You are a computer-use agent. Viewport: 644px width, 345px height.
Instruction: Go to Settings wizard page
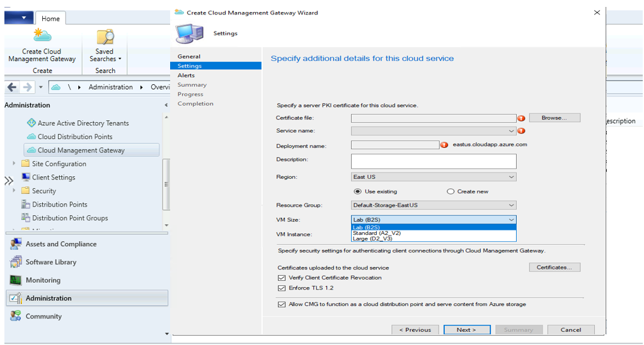click(x=216, y=65)
